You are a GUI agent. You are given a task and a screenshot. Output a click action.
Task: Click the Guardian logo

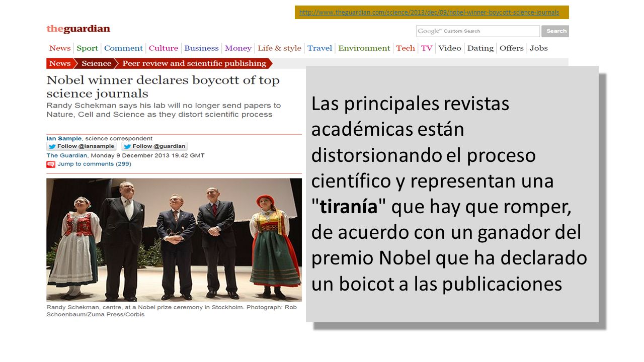point(78,29)
